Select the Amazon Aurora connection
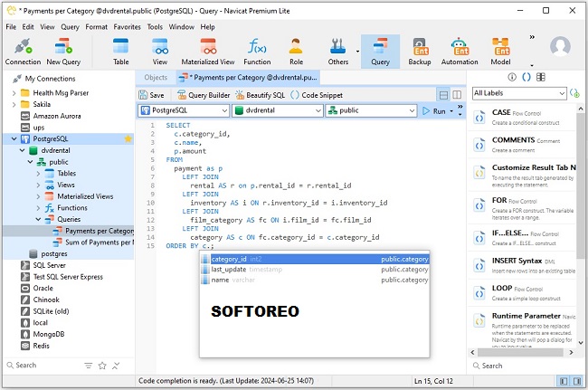The image size is (588, 390). click(57, 116)
